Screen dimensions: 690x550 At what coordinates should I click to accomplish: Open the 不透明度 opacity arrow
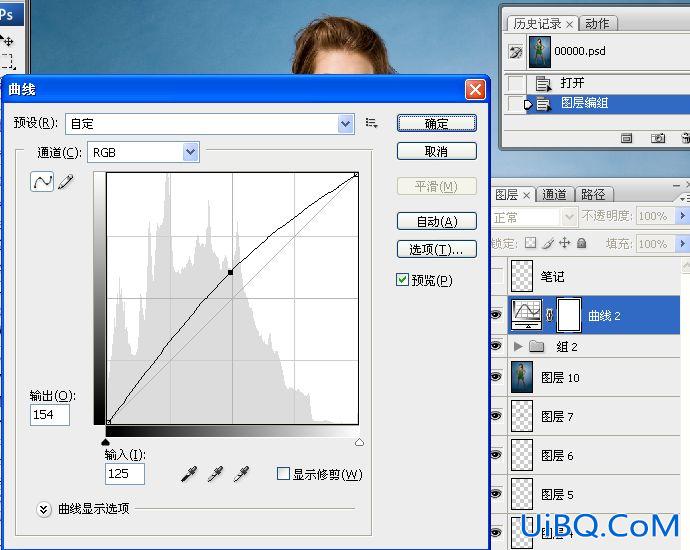pos(682,216)
